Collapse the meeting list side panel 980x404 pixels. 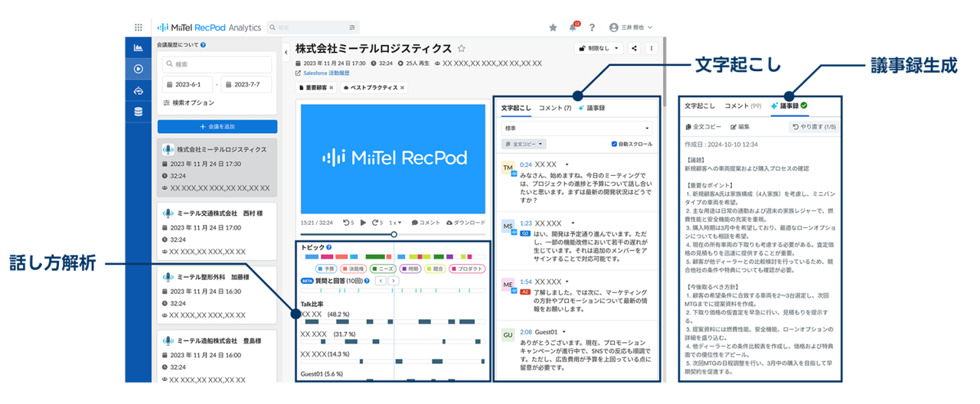(286, 53)
